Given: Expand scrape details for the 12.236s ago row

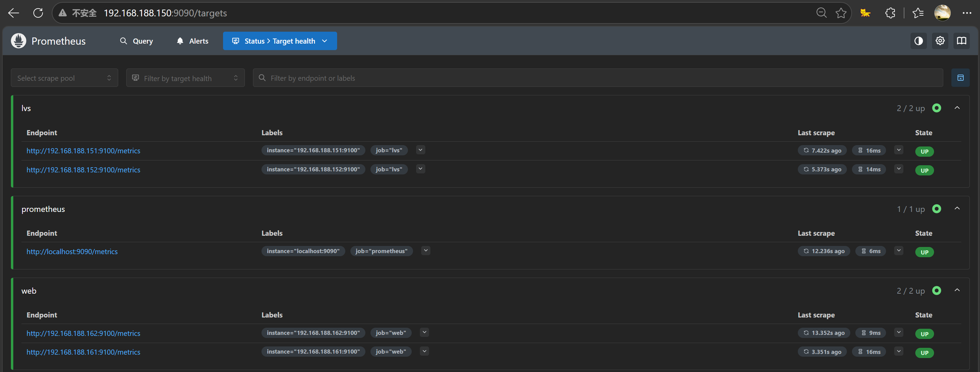Looking at the screenshot, I should [899, 250].
